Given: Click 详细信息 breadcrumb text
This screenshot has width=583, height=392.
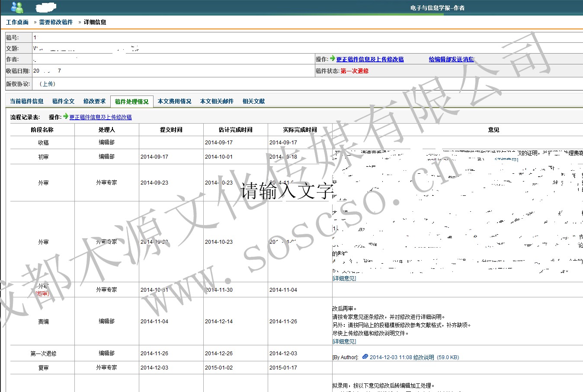Looking at the screenshot, I should [95, 22].
